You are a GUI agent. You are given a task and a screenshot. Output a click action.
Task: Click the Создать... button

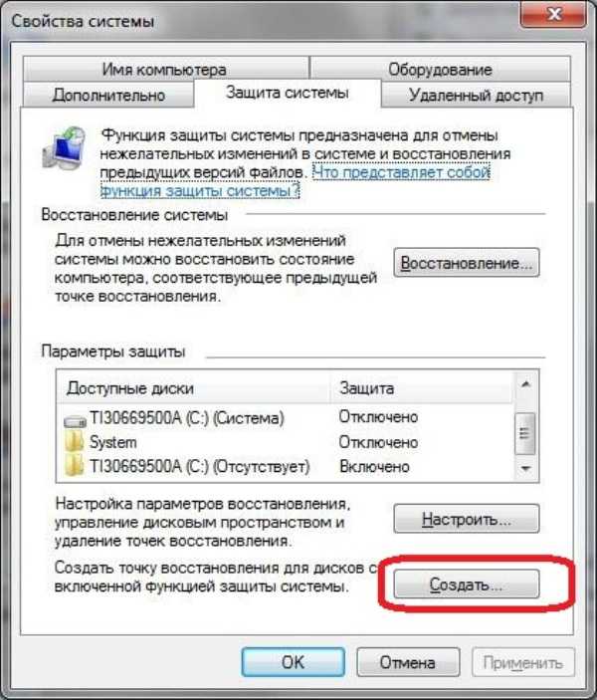467,583
